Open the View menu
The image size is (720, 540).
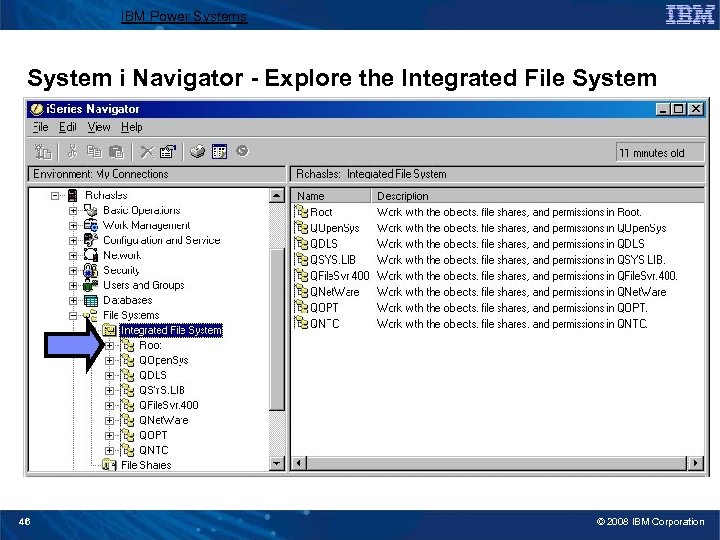point(99,127)
